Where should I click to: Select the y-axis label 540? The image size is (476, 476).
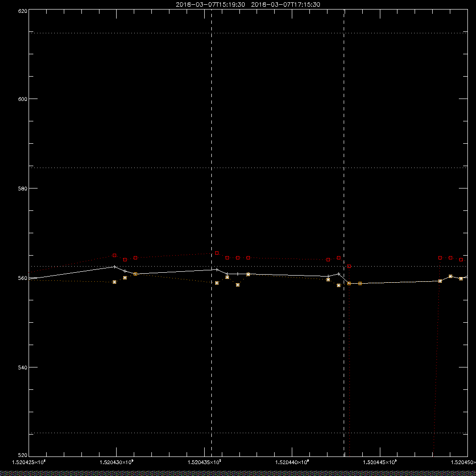(23, 367)
